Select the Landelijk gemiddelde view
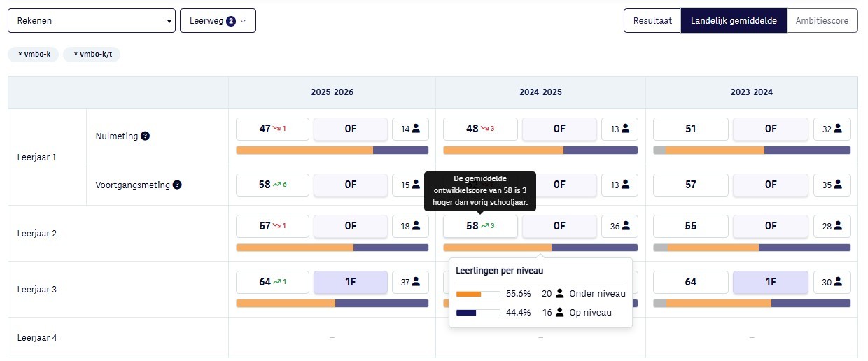Image resolution: width=868 pixels, height=361 pixels. (734, 20)
